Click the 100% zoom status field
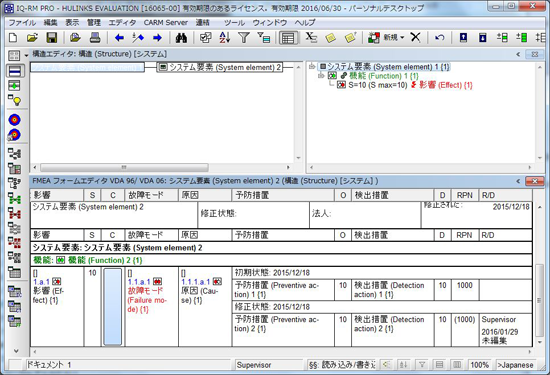550x375 pixels. (479, 365)
